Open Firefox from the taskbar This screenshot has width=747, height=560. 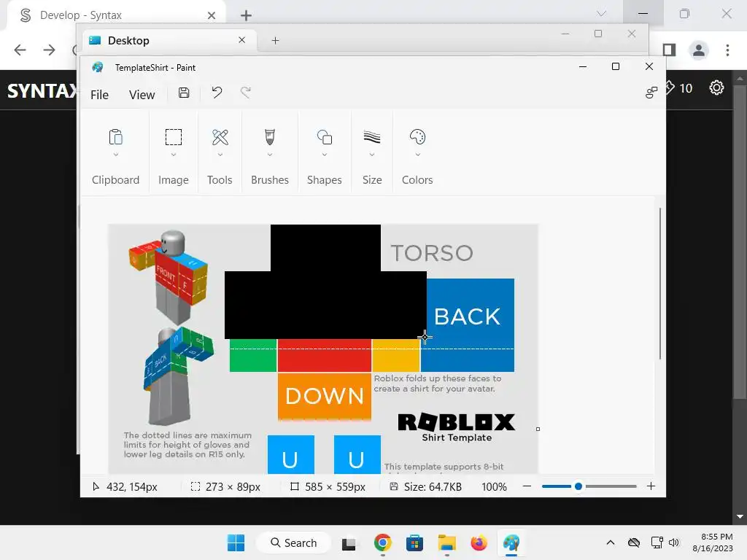pyautogui.click(x=479, y=542)
